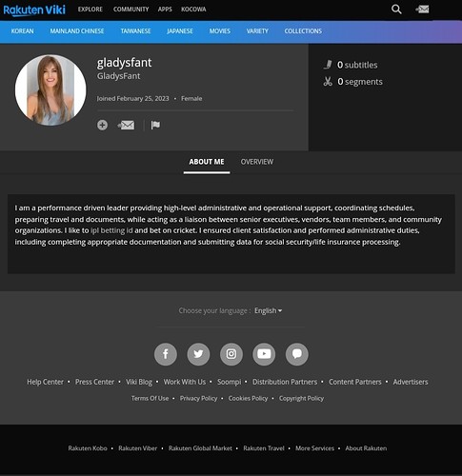Click the GladysFant username subtitle
This screenshot has width=462, height=476.
118,76
